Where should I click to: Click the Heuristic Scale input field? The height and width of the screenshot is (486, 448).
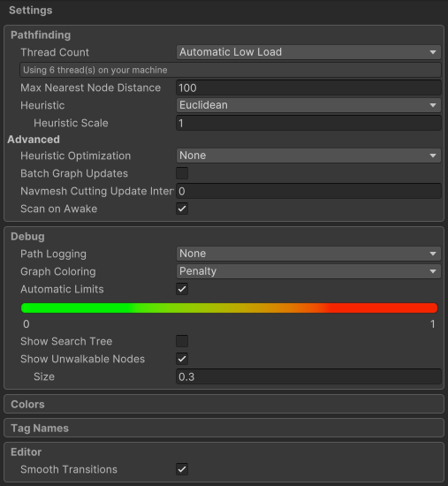click(308, 123)
